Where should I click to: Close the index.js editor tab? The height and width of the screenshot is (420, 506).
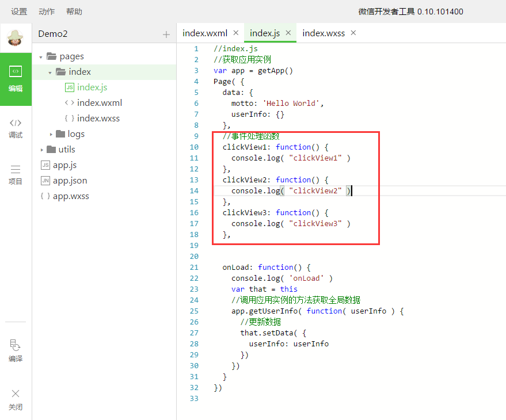pos(288,33)
